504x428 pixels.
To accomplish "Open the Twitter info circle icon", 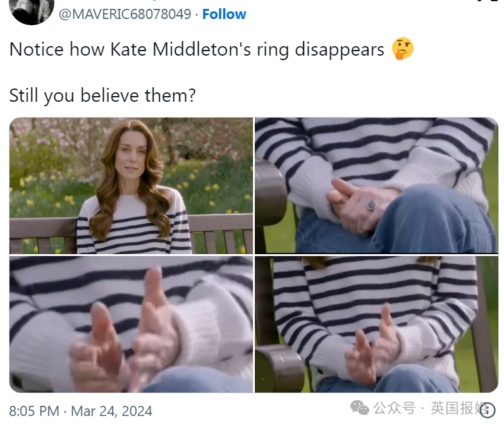I will [x=488, y=410].
